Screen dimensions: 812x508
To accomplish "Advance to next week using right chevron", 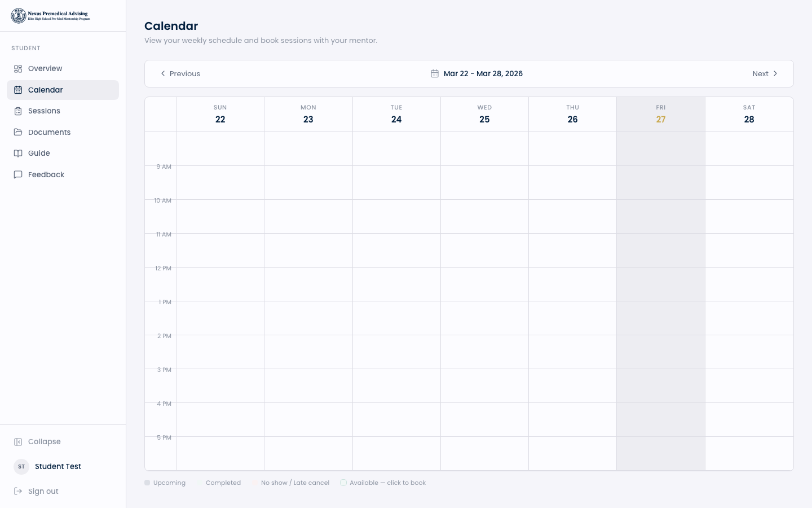I will [775, 74].
